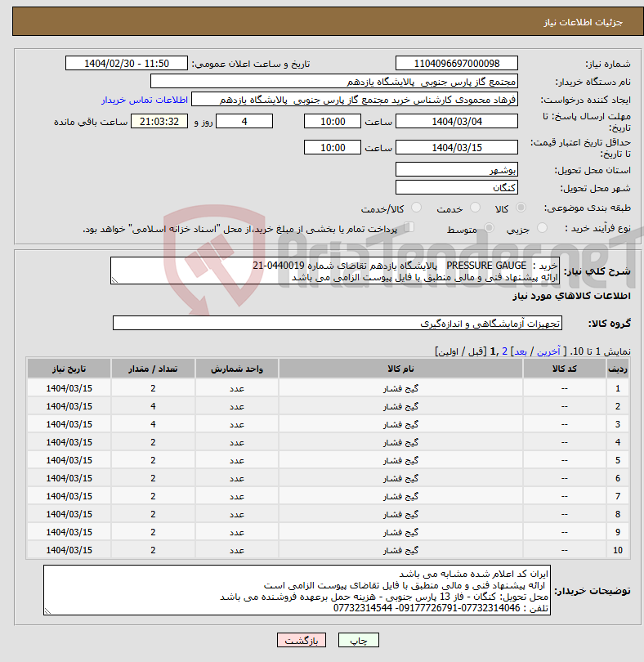Click the واحد شمارش column header
The image size is (644, 662).
pyautogui.click(x=237, y=369)
